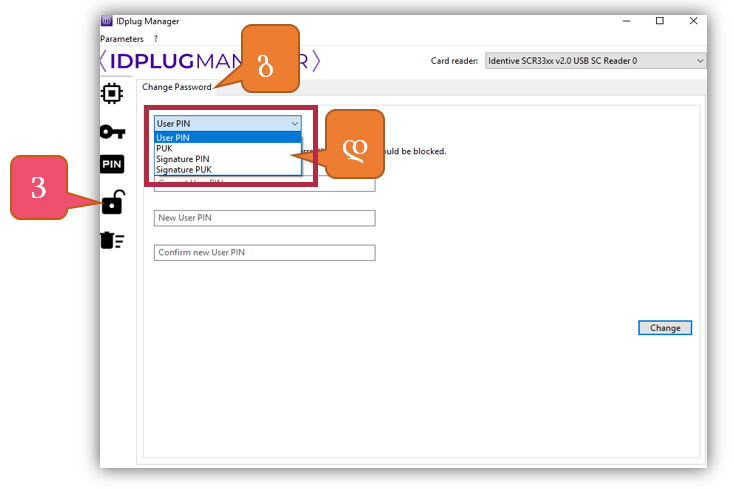Screen dimensions: 734x489
Task: Click the IDPLUG MANAGER logo
Action: (x=210, y=62)
